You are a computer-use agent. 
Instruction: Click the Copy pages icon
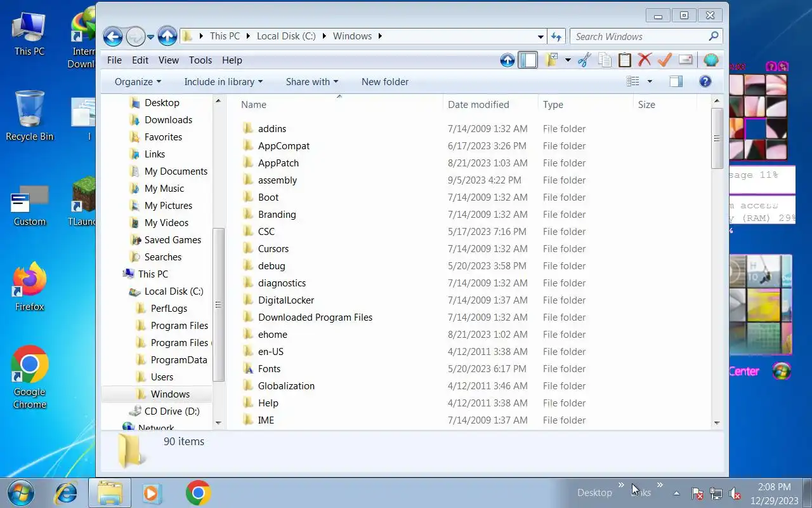point(605,60)
